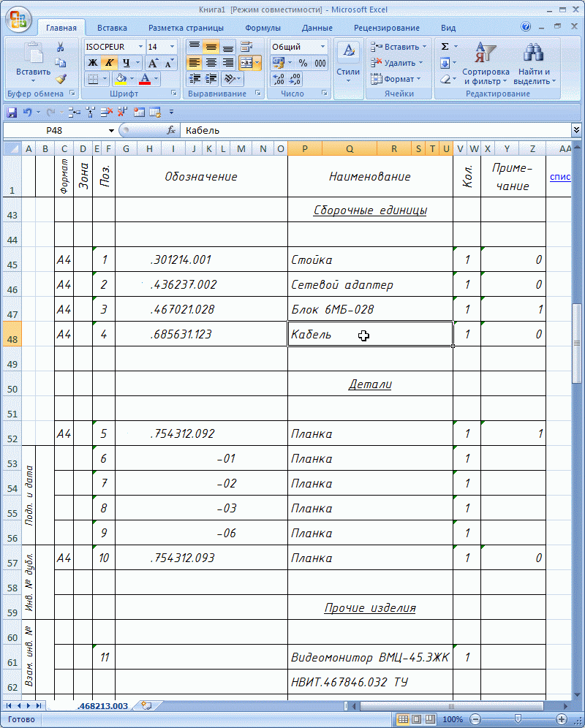This screenshot has width=585, height=728.
Task: Center text horizontally in the cell
Action: point(211,63)
